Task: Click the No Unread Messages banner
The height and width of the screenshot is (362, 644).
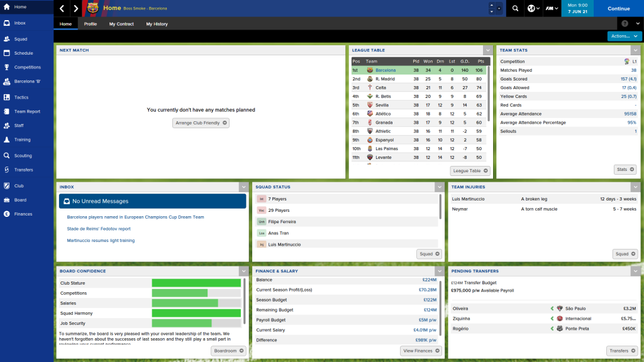Action: tap(152, 201)
